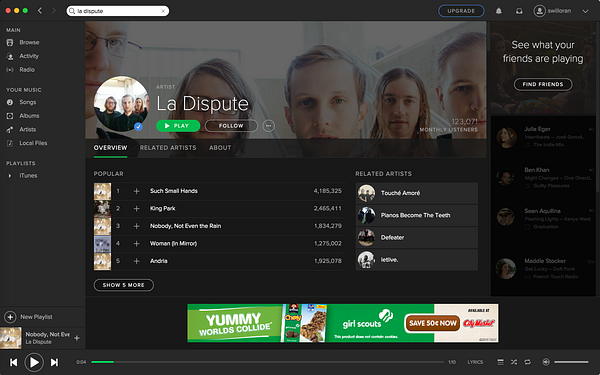Open related artist Defeater
Screen dimensions: 600x375
tap(417, 238)
